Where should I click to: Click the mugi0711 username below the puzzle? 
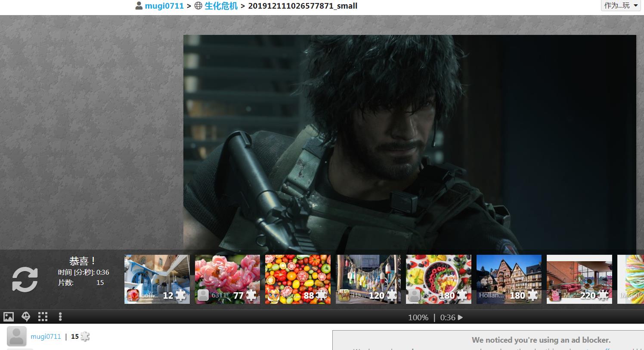click(46, 337)
